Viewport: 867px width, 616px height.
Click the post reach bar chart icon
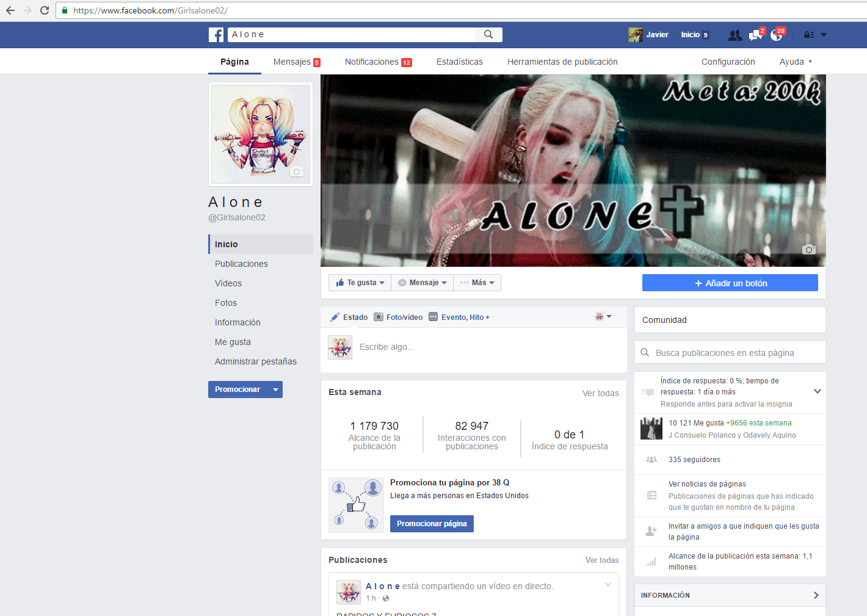click(x=651, y=561)
